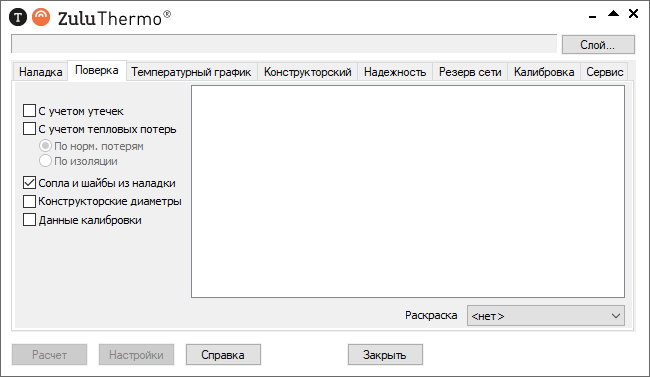Click the orange ZuluThermo logo icon
This screenshot has height=377, width=650.
[x=41, y=17]
